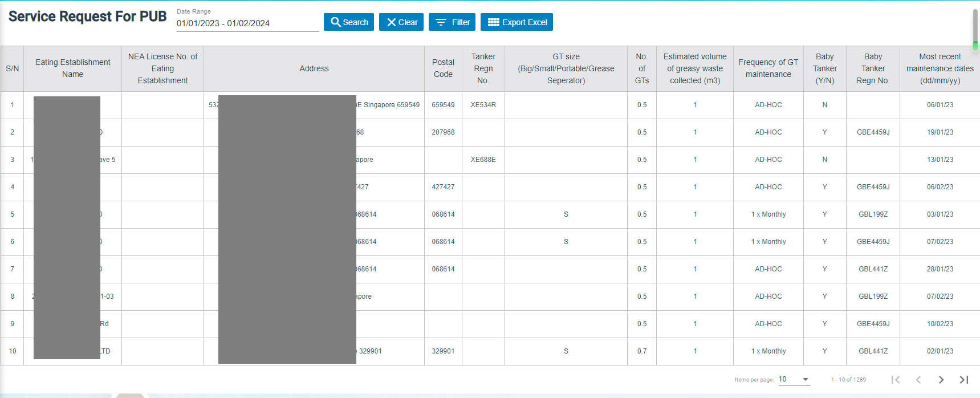
Task: Go to the next page arrow
Action: [941, 380]
